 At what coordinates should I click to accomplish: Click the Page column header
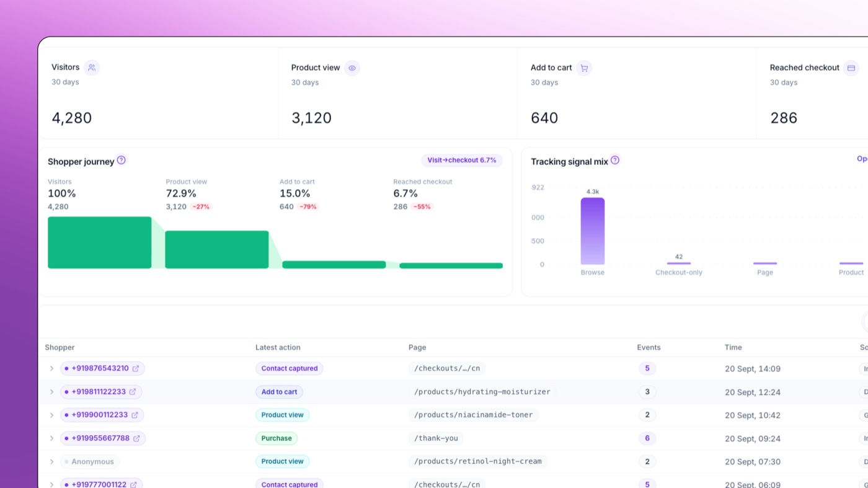(x=417, y=347)
